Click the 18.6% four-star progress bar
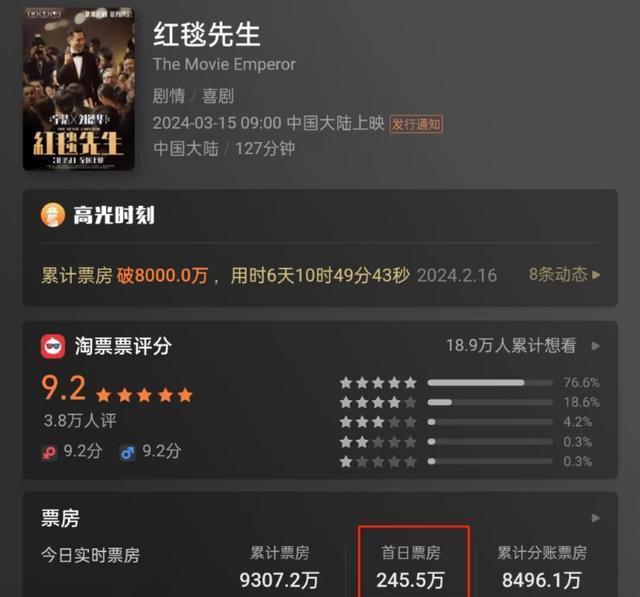Screen dimensions: 640x597 [490, 402]
